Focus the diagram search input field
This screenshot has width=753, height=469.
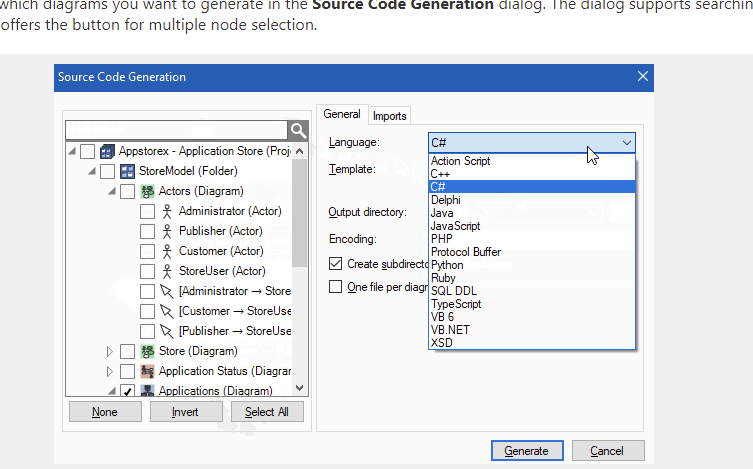click(176, 130)
